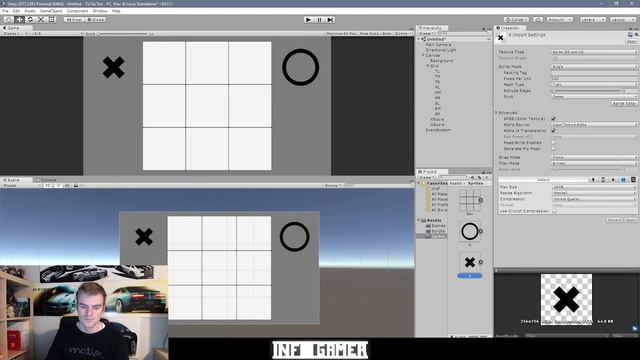Select the Rect Transform tool in the toolbar

point(52,20)
